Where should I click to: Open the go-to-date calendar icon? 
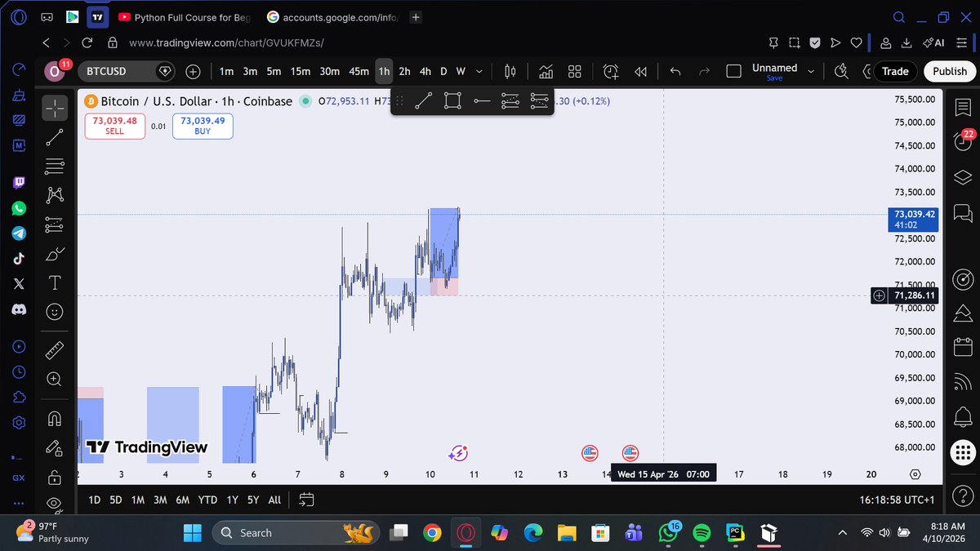pos(307,500)
